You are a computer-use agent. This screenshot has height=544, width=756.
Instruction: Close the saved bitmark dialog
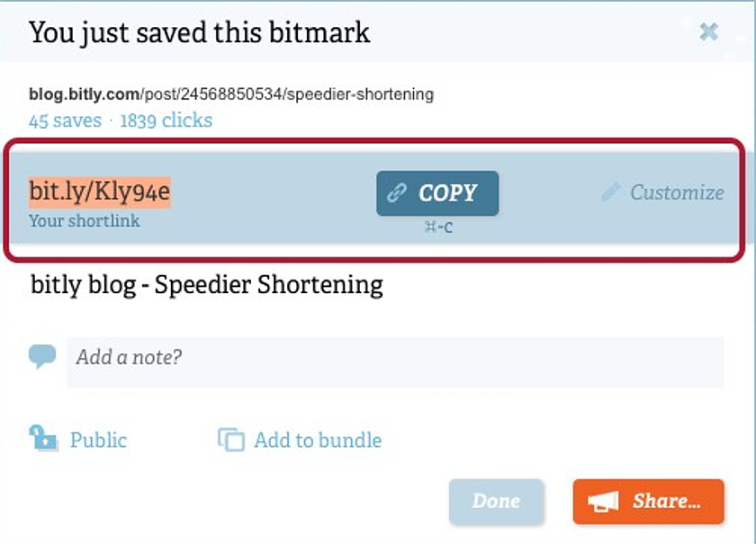pyautogui.click(x=709, y=32)
